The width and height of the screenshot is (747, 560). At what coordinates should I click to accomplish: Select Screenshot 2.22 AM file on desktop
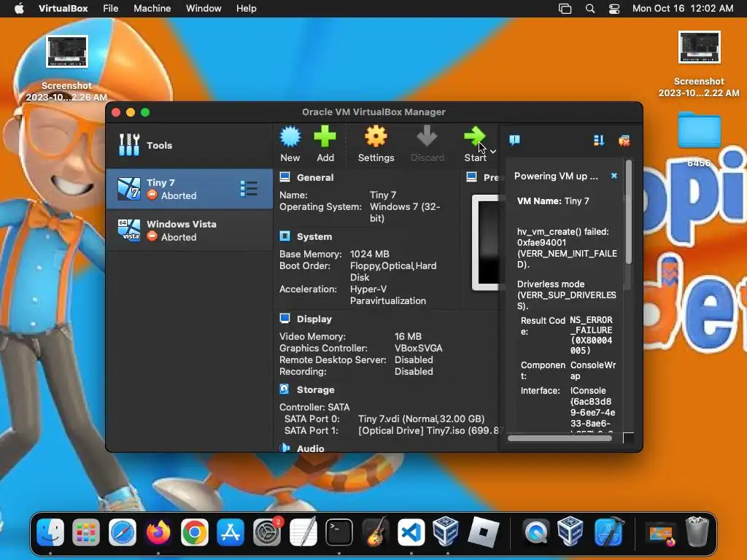pyautogui.click(x=699, y=64)
